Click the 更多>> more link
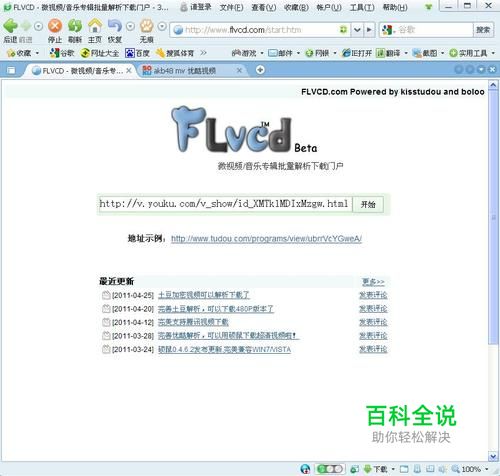This screenshot has height=476, width=500. click(373, 282)
